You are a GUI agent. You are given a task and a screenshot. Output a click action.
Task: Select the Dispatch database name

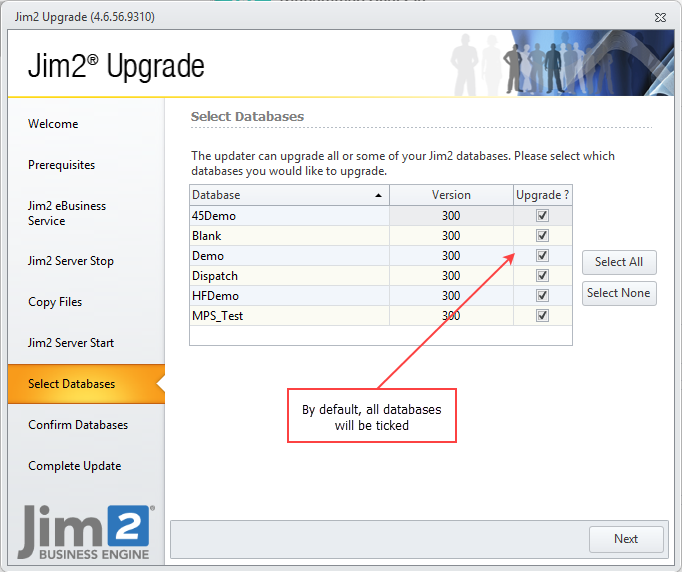(215, 276)
